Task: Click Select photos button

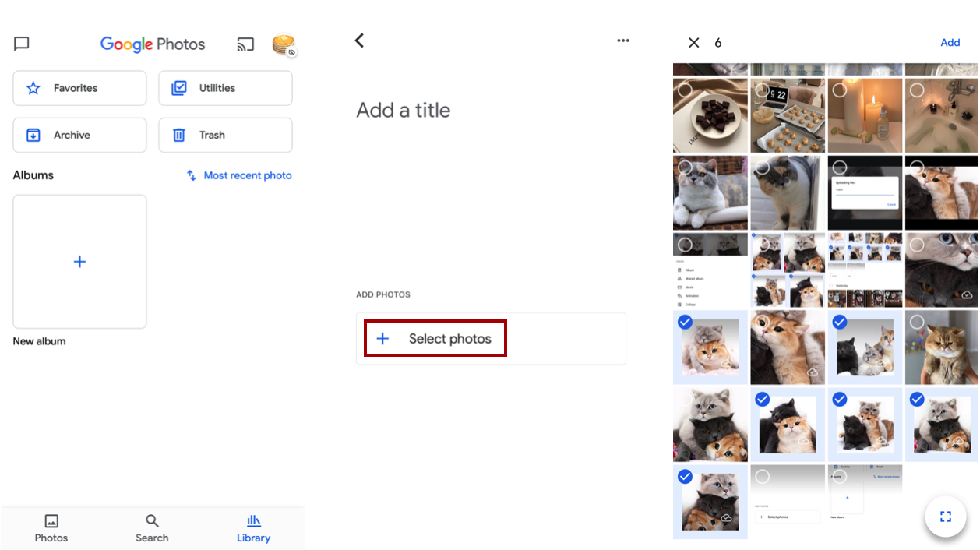Action: 435,339
